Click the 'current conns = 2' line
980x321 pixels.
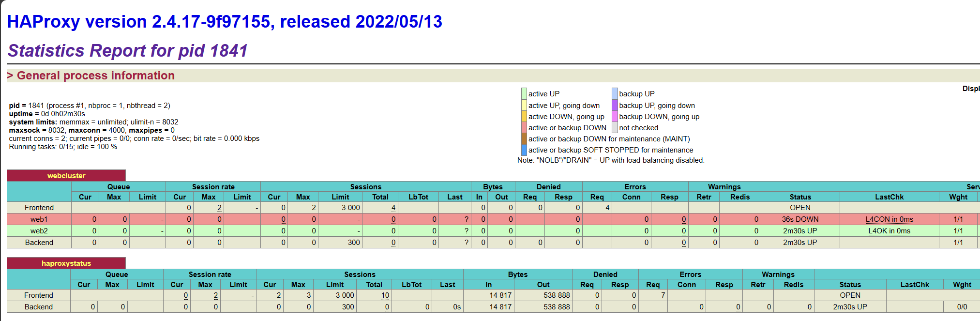tap(134, 138)
